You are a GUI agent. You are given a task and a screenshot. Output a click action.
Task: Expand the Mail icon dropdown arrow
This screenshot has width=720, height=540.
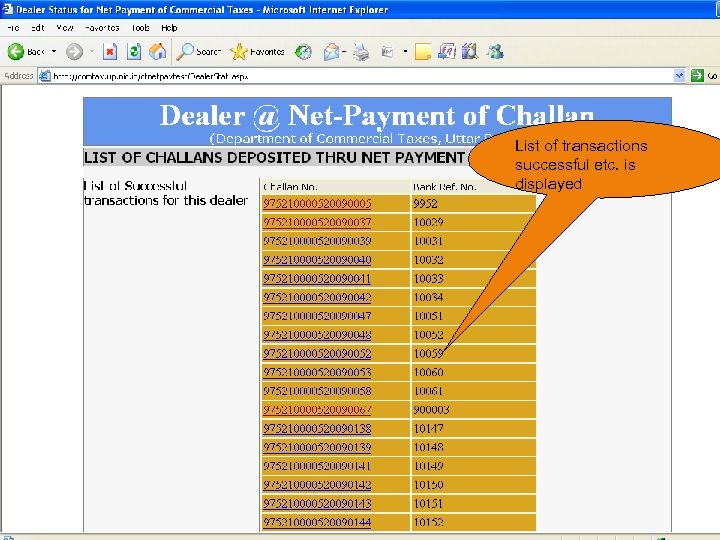click(x=343, y=52)
